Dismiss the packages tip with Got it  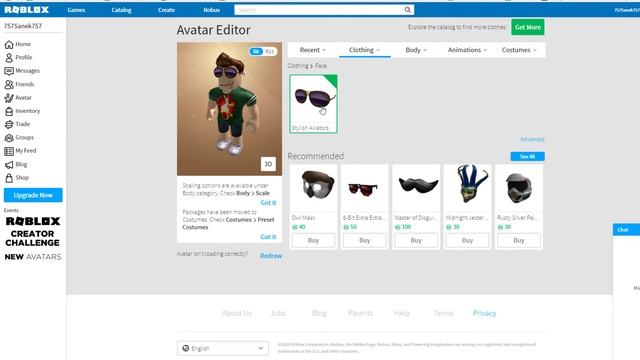[268, 236]
